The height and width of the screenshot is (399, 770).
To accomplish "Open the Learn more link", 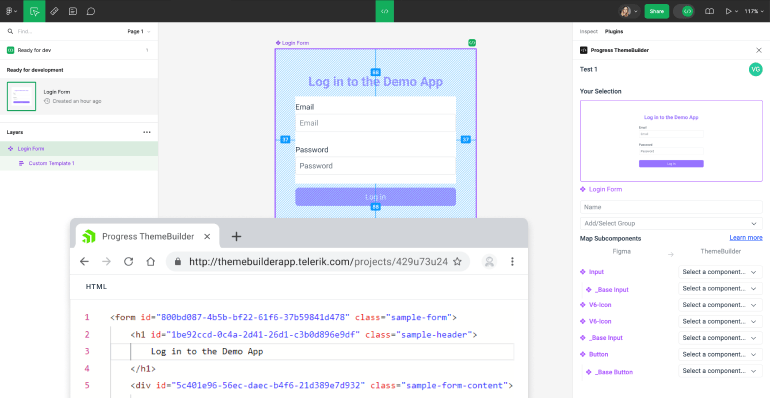I will point(746,238).
